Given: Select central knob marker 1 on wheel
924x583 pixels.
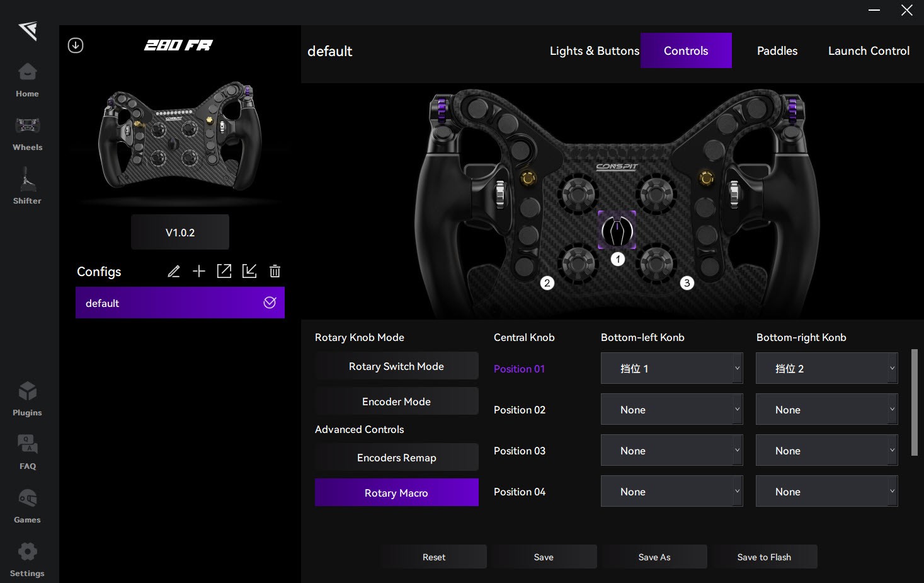Looking at the screenshot, I should [x=618, y=259].
